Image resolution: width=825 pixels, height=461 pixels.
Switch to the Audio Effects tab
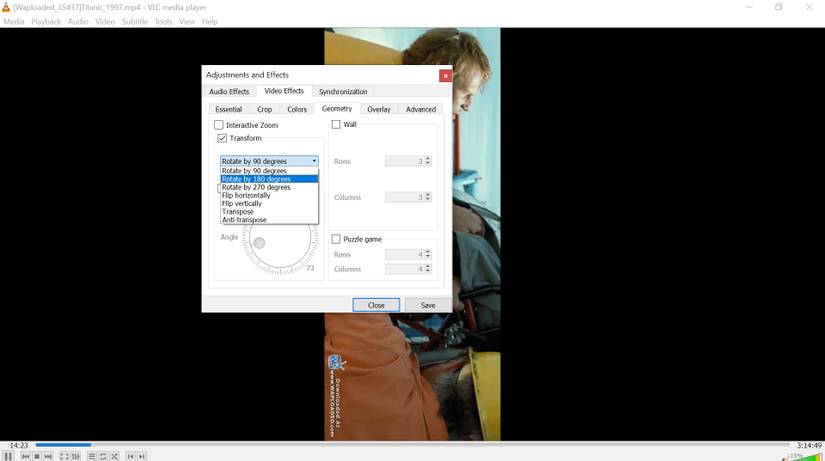[229, 92]
